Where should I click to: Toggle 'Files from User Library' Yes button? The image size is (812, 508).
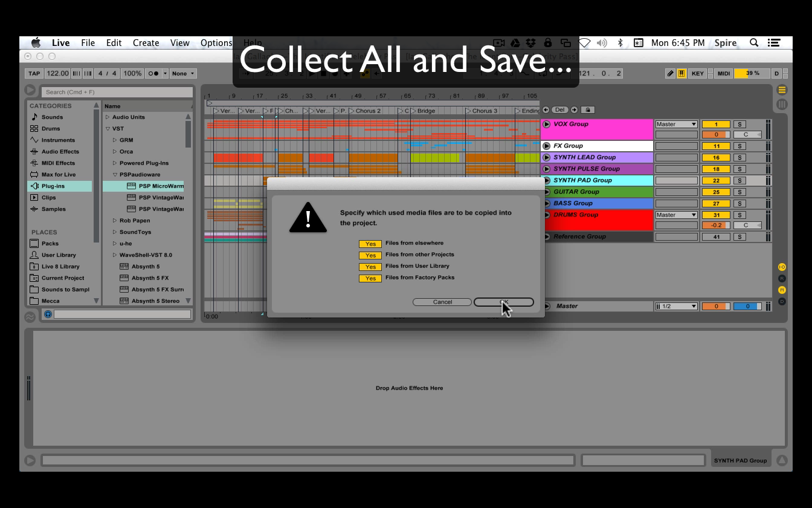[370, 267]
